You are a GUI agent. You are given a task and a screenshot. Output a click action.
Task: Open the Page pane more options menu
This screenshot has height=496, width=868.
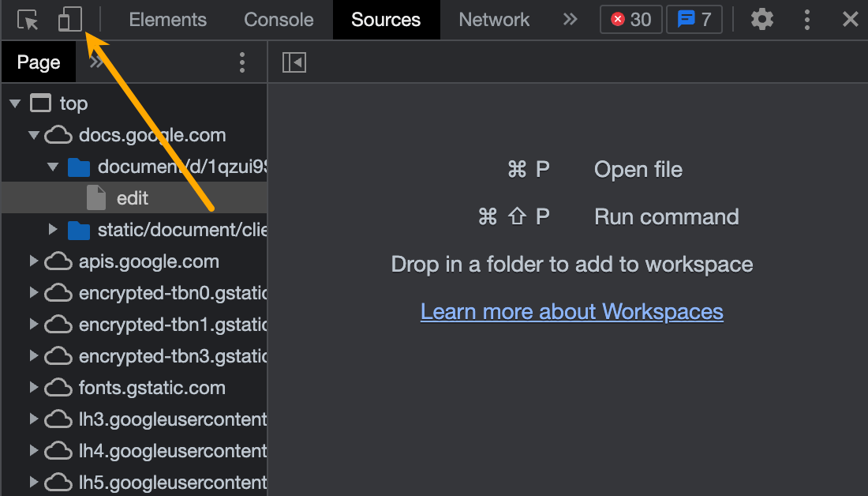tap(242, 62)
